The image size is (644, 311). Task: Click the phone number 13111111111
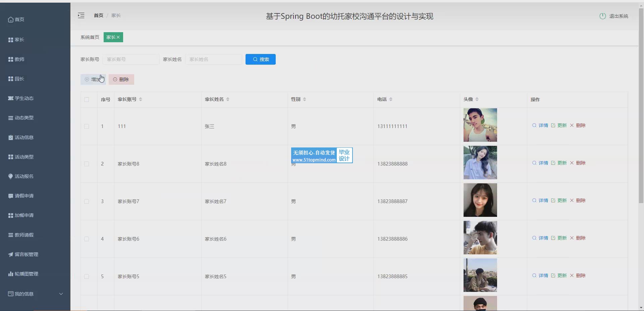coord(392,126)
